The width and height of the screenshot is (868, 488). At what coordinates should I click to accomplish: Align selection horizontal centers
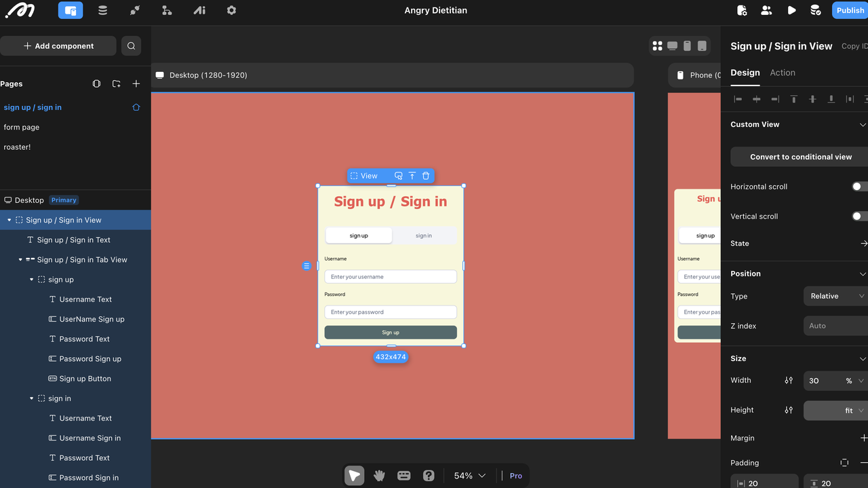757,99
